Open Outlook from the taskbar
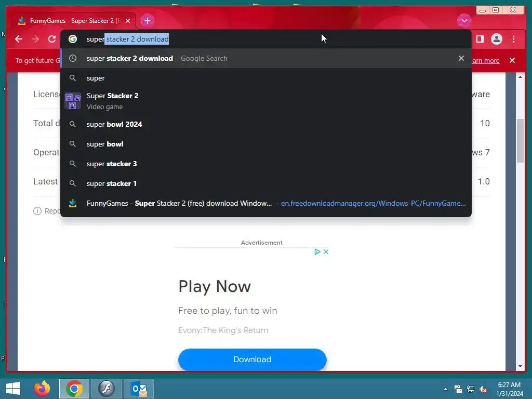532x399 pixels. (139, 389)
